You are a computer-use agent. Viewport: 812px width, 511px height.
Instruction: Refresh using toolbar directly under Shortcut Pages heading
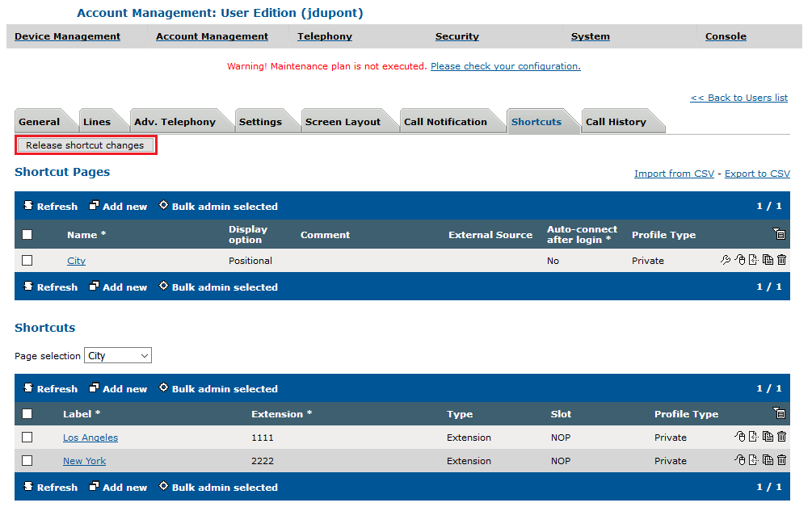click(51, 206)
